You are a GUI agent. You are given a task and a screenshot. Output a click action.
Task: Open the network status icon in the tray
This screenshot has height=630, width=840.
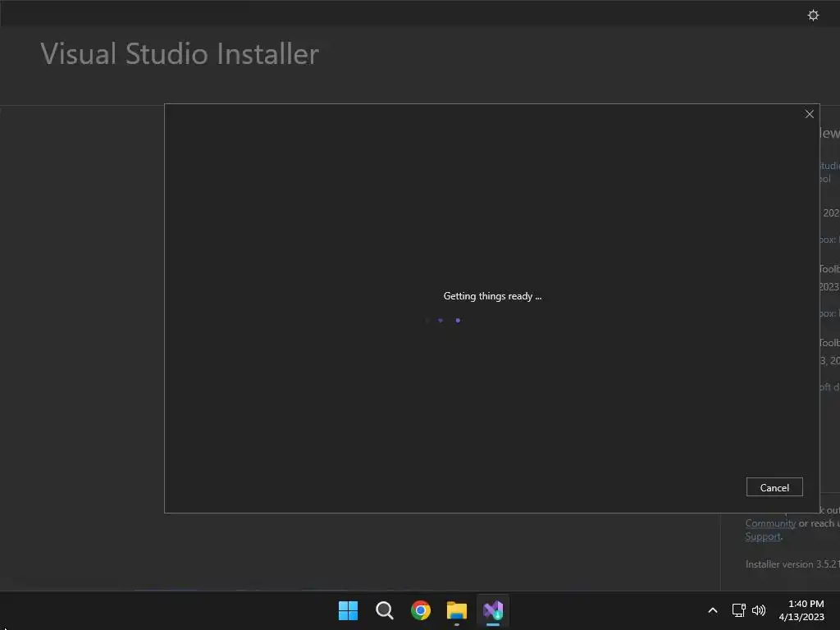738,610
